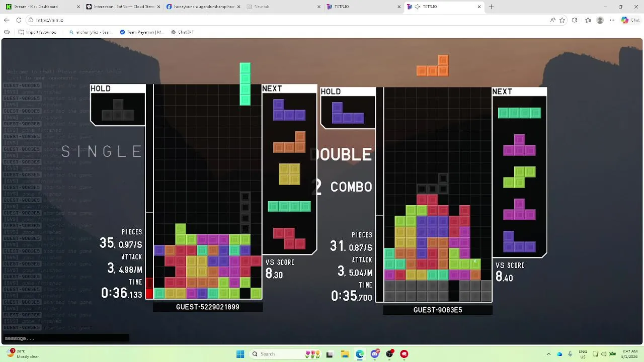Click the left VS SCORE value 8.30

point(274,274)
